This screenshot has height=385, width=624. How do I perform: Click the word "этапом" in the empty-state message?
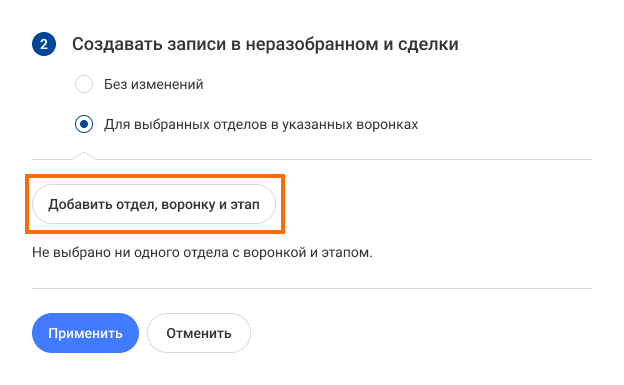click(347, 252)
